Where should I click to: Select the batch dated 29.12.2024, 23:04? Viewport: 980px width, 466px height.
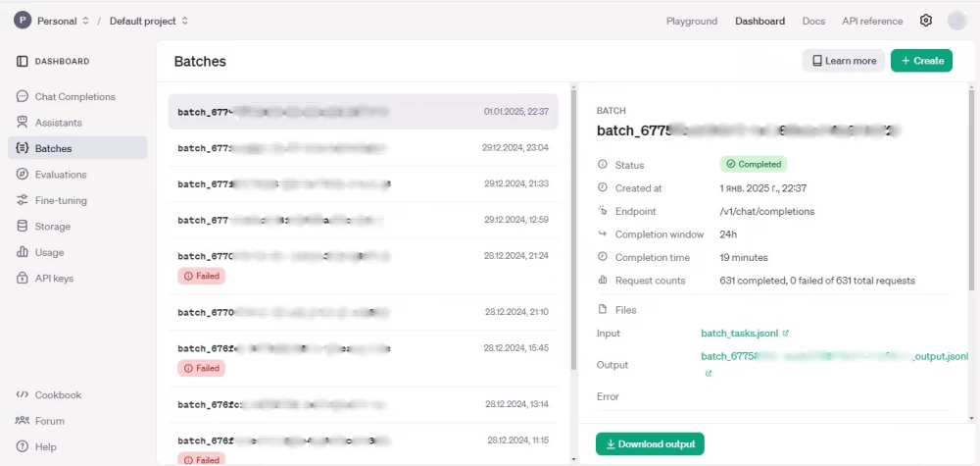click(x=364, y=148)
